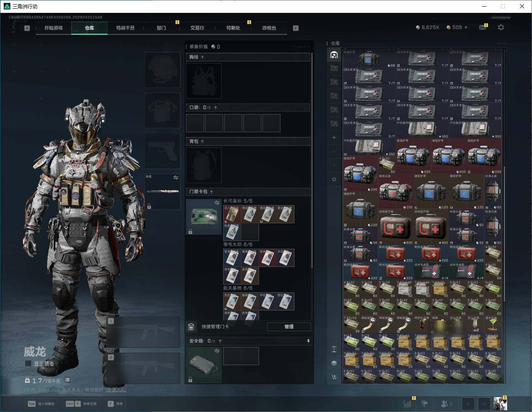Open the mail envelope icon
This screenshot has height=412, width=532.
click(x=482, y=27)
